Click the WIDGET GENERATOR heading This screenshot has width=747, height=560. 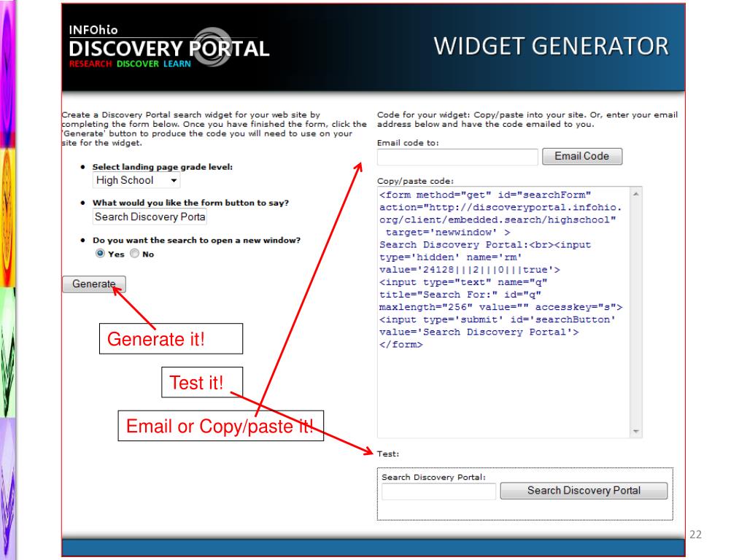[551, 46]
